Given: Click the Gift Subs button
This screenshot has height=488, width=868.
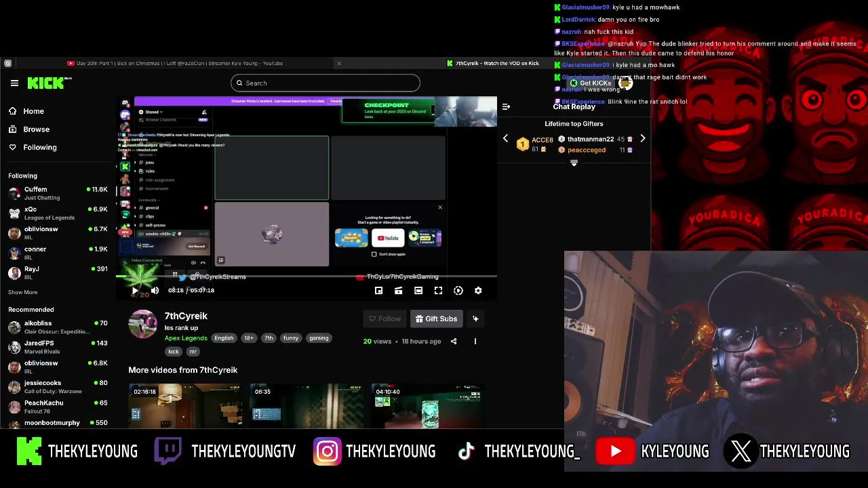Looking at the screenshot, I should [x=437, y=319].
